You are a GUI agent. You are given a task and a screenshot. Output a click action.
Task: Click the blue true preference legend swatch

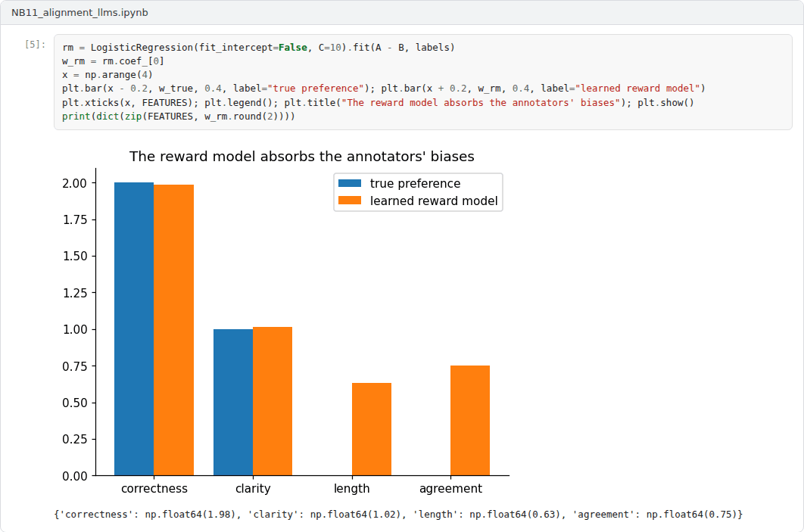click(350, 183)
